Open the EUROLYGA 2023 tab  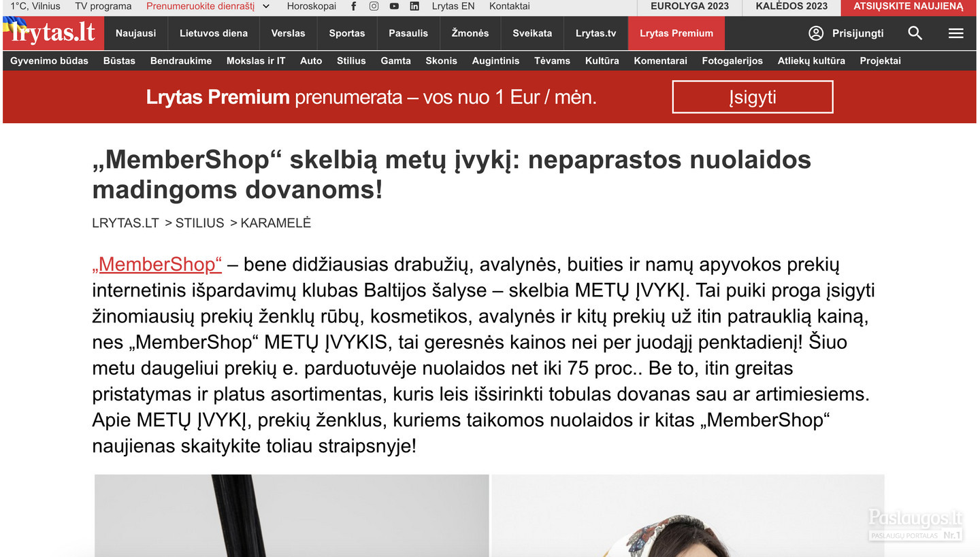689,6
